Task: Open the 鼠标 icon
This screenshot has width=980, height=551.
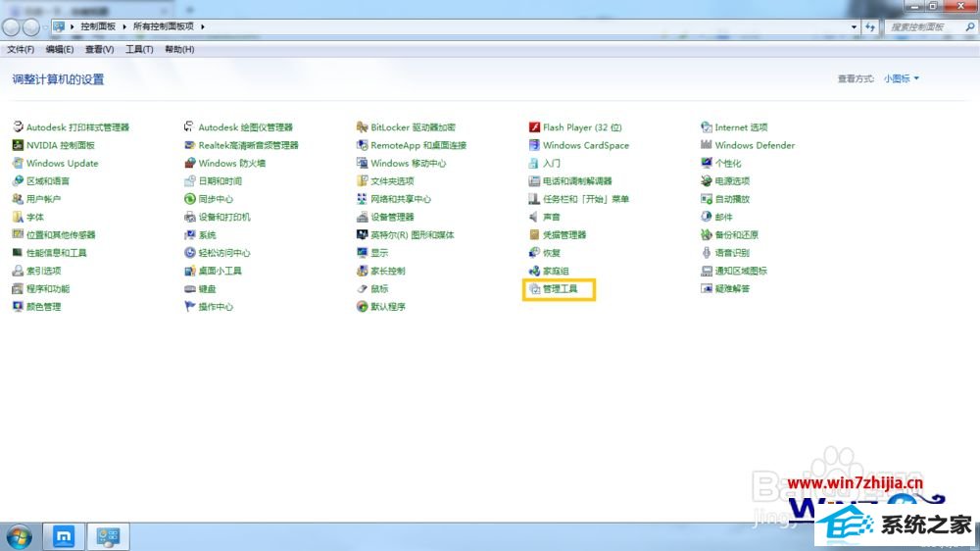Action: 362,289
